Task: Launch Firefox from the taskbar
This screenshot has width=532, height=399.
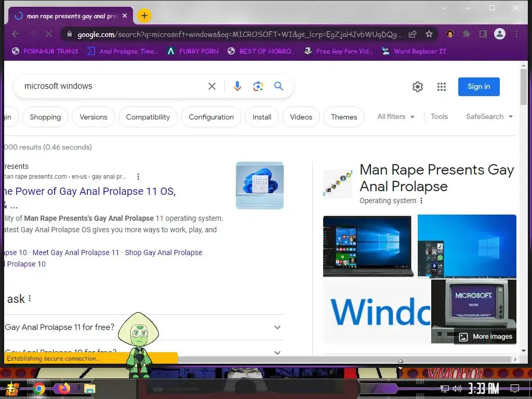Action: [x=64, y=389]
